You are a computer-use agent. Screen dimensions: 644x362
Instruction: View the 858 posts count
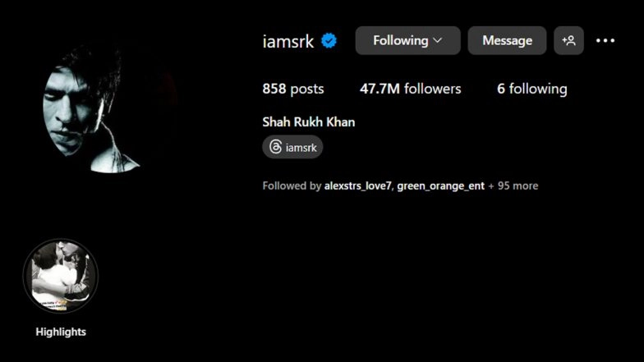coord(293,89)
